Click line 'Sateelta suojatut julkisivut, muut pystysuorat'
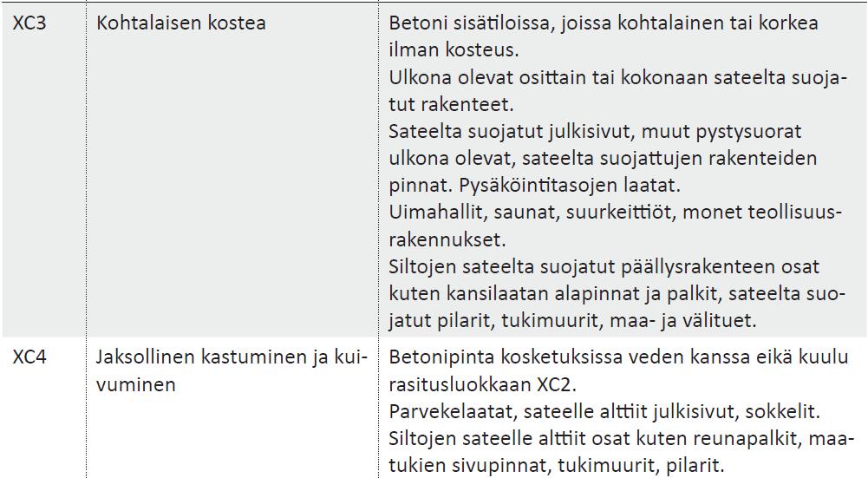 (x=595, y=132)
